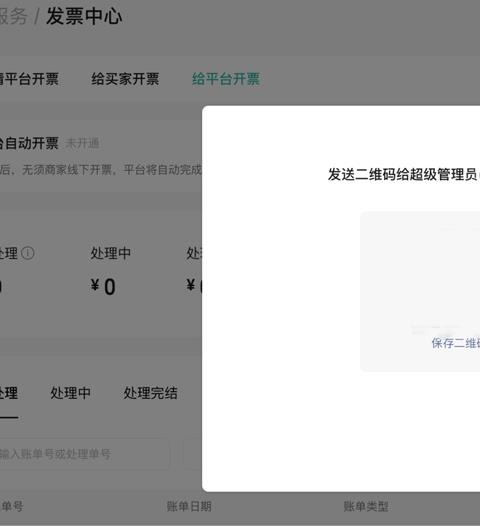Screen dimensions: 480x526
Task: Click the 保存二维码 link
Action: point(456,343)
